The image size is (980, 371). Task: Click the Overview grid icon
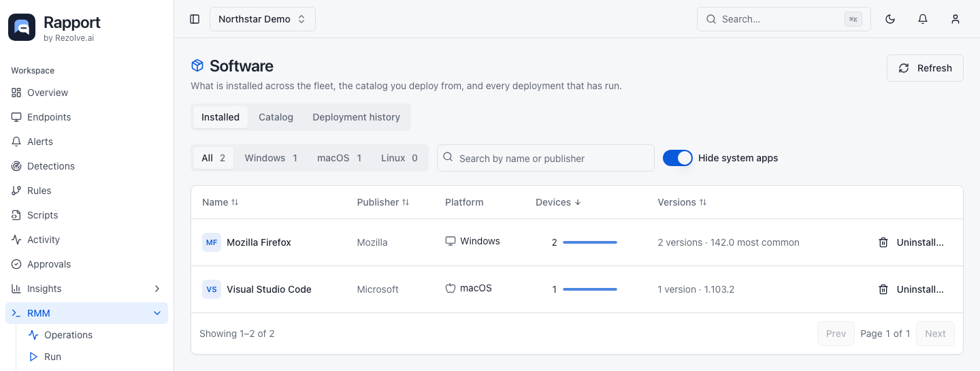point(16,93)
